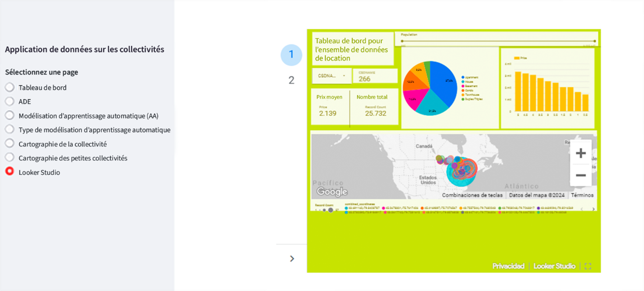This screenshot has height=291, width=644.
Task: Switch to report page 2
Action: coord(291,80)
